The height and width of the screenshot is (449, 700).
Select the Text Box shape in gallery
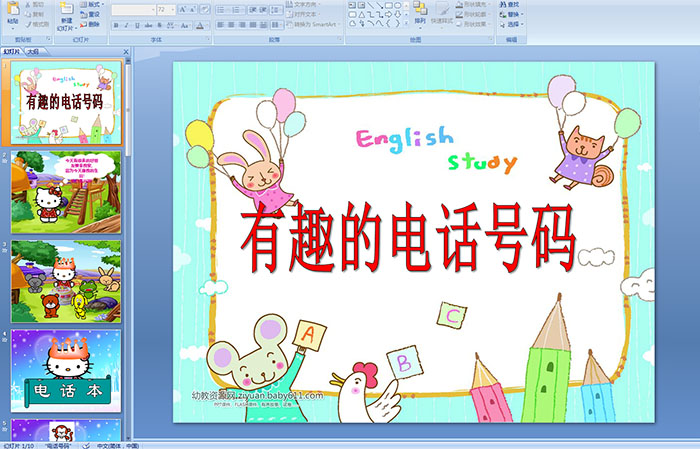[x=352, y=5]
